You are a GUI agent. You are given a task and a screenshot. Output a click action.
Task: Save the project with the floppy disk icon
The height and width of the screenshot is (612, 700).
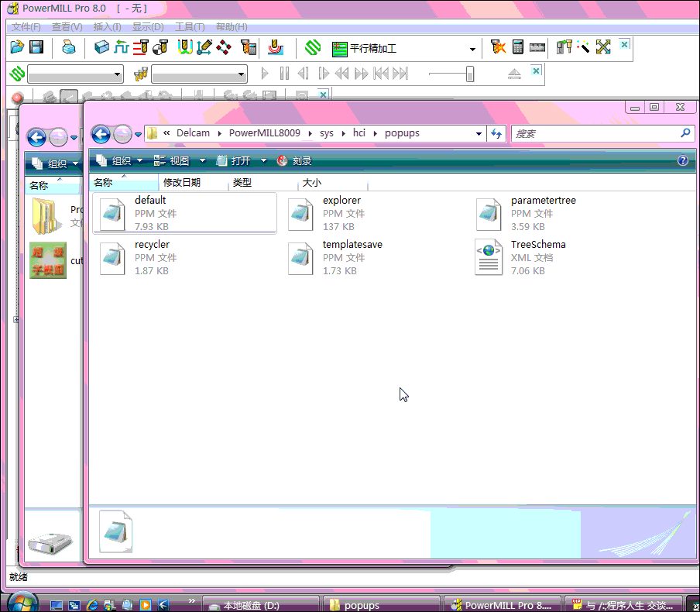[36, 46]
